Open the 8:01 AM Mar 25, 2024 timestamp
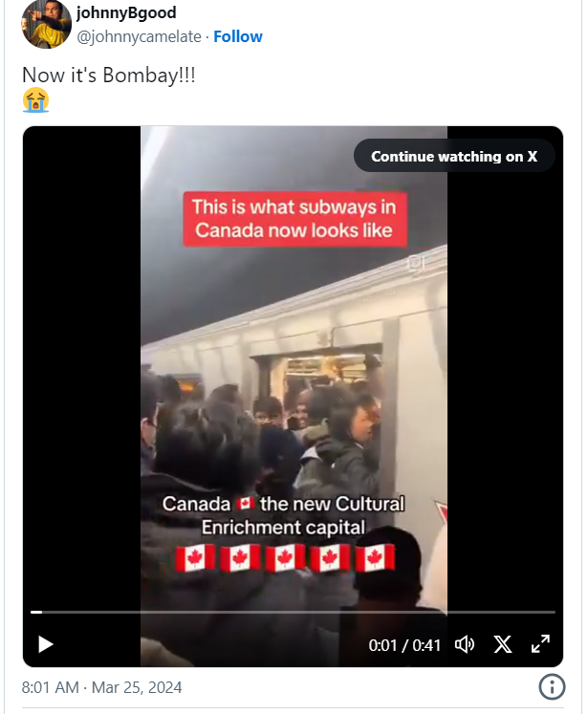The width and height of the screenshot is (588, 714). 101,687
